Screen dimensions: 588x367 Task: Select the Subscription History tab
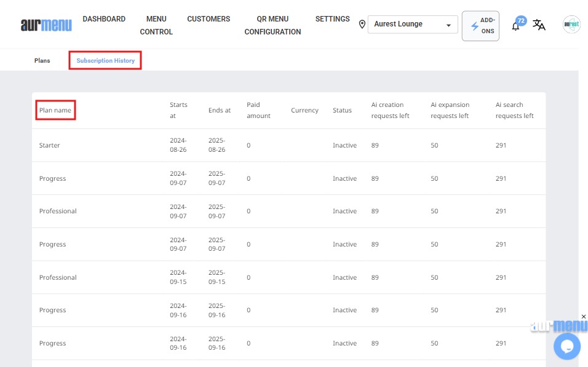click(x=105, y=61)
